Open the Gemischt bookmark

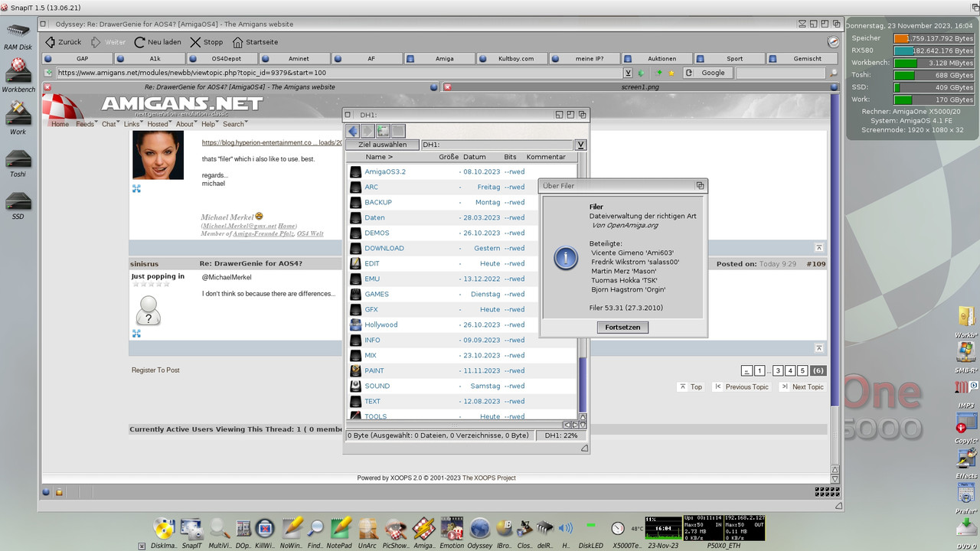coord(803,58)
